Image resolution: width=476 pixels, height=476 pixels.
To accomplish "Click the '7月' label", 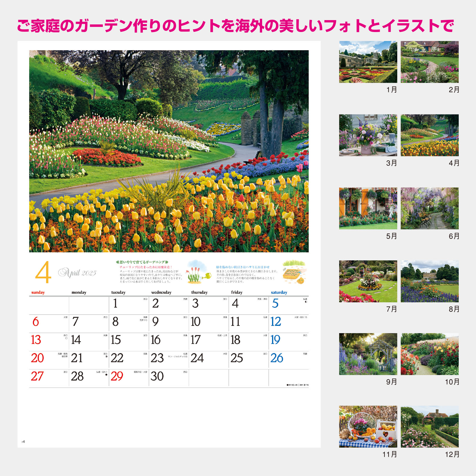I will [x=392, y=309].
